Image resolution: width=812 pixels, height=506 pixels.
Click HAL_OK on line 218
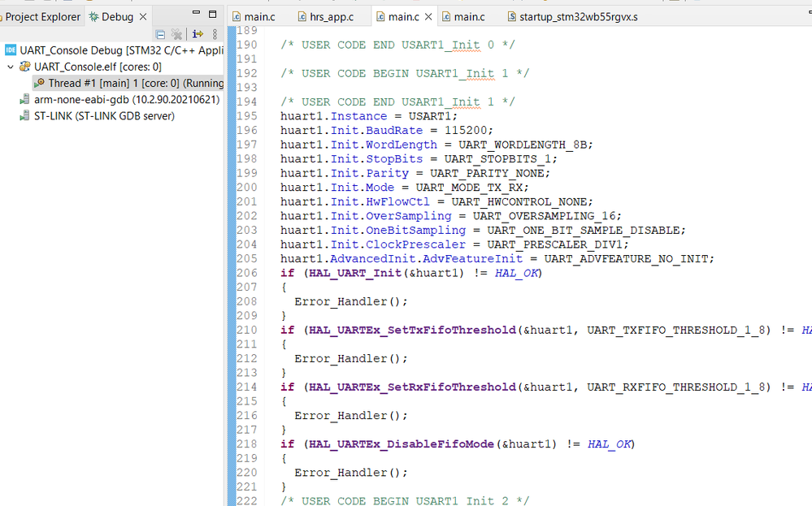609,444
